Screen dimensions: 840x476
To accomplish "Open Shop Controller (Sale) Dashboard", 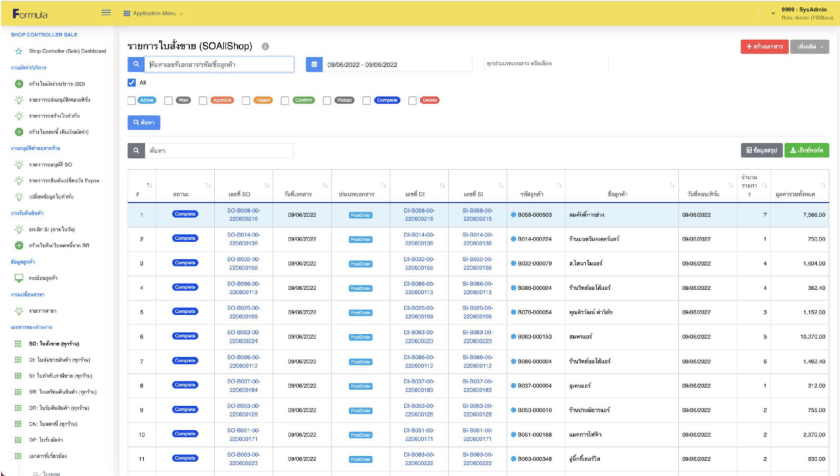I will pos(67,51).
